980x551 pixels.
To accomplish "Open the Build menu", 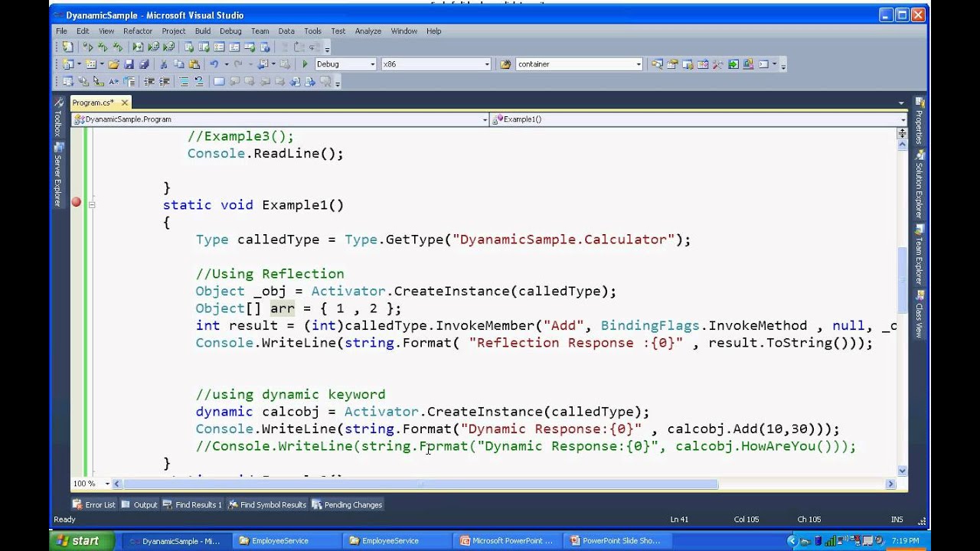I will tap(203, 31).
